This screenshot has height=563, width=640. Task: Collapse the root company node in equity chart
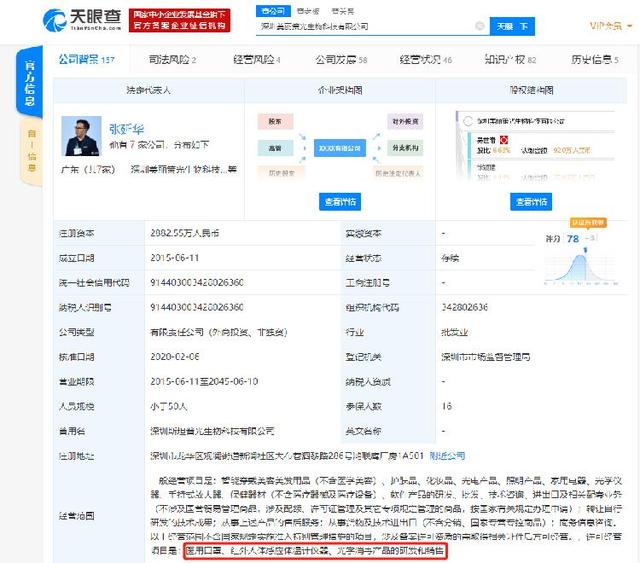(x=468, y=121)
